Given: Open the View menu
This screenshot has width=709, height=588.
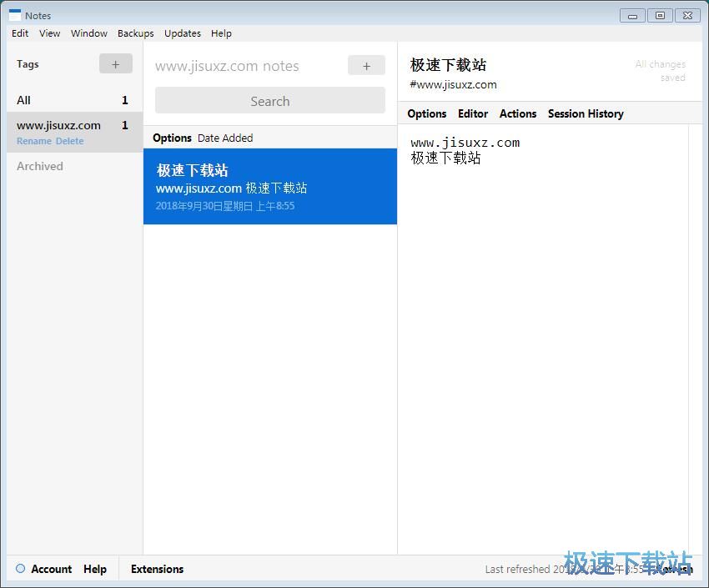Looking at the screenshot, I should coord(50,33).
